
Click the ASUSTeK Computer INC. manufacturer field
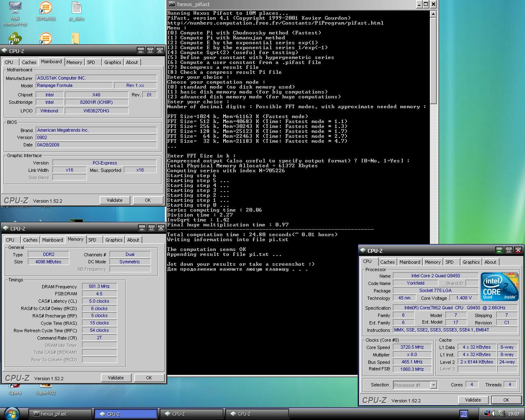point(96,78)
